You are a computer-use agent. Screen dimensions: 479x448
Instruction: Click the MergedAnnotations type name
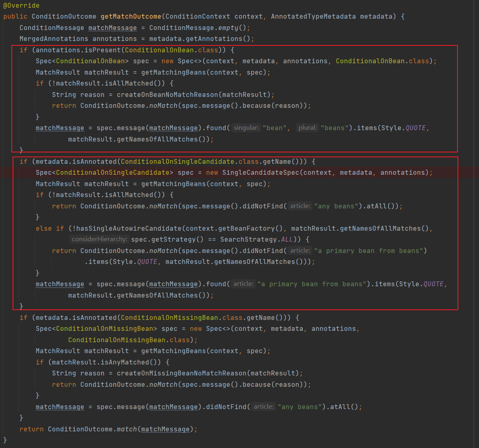pyautogui.click(x=54, y=39)
